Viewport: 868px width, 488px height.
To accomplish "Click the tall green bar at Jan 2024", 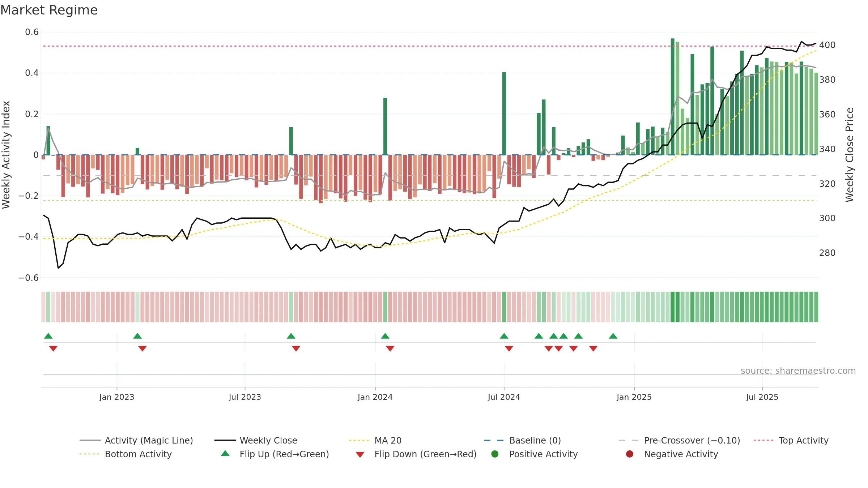I will tap(385, 127).
